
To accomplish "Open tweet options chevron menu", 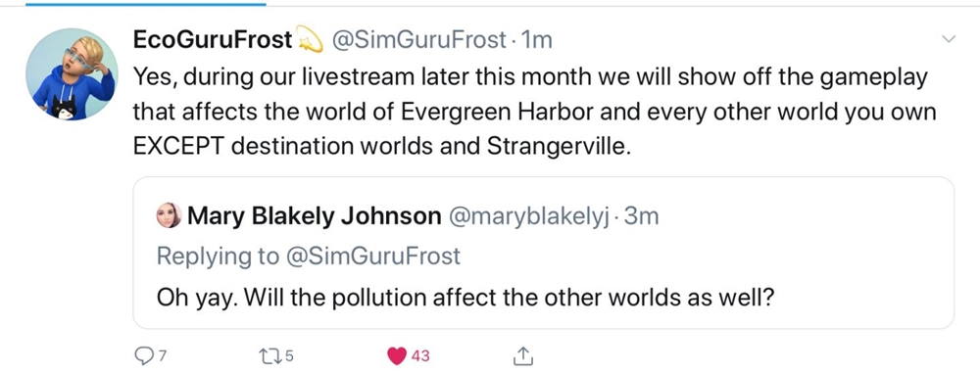I will [949, 39].
